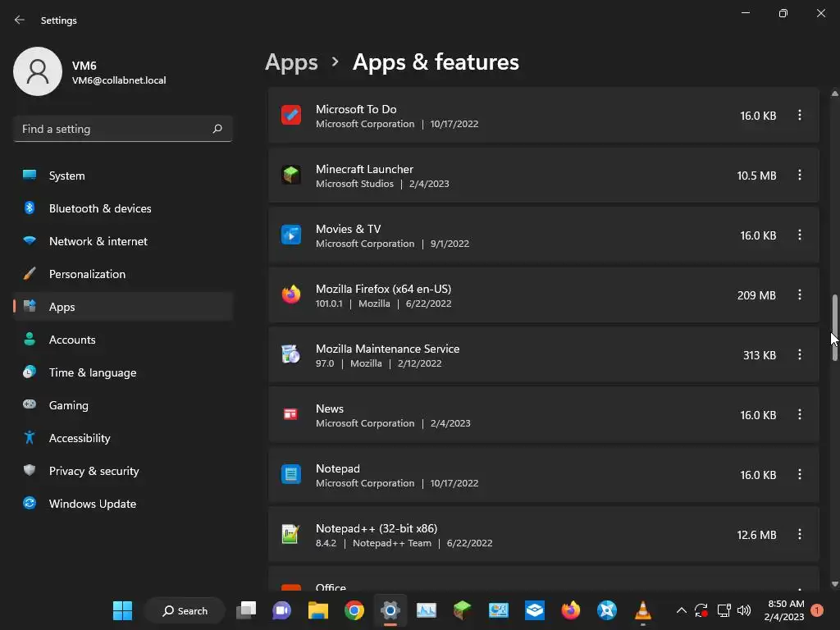Open Minecraft Launcher from taskbar

463,610
